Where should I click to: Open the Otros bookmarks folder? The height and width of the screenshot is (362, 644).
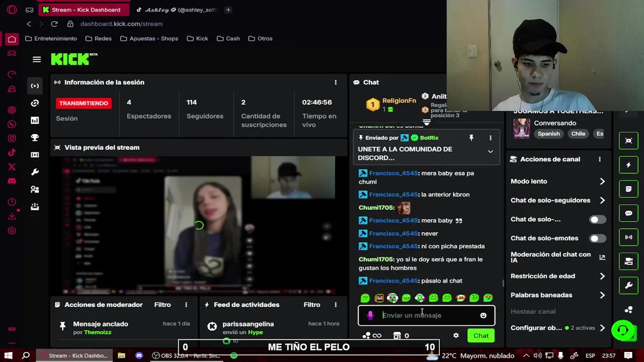pyautogui.click(x=260, y=38)
